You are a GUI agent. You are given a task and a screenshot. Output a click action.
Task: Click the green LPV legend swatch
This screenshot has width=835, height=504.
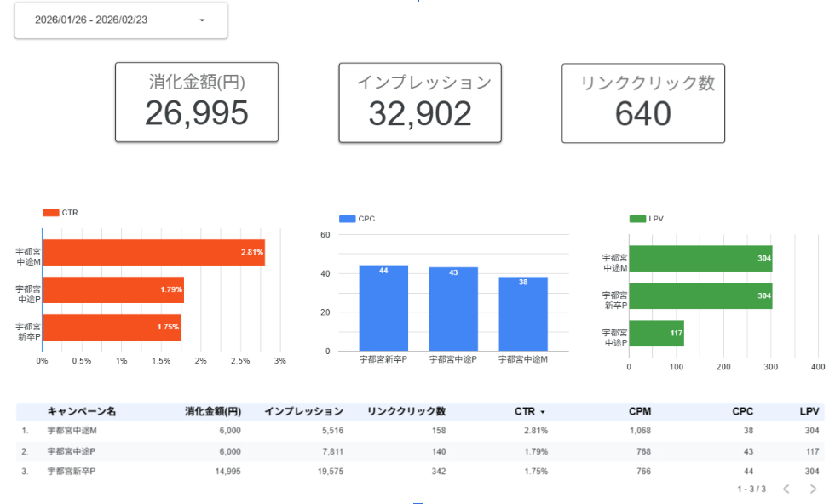point(637,219)
